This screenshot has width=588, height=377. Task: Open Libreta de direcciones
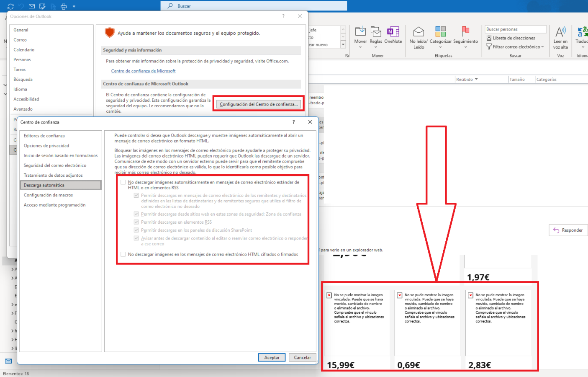[x=511, y=38]
